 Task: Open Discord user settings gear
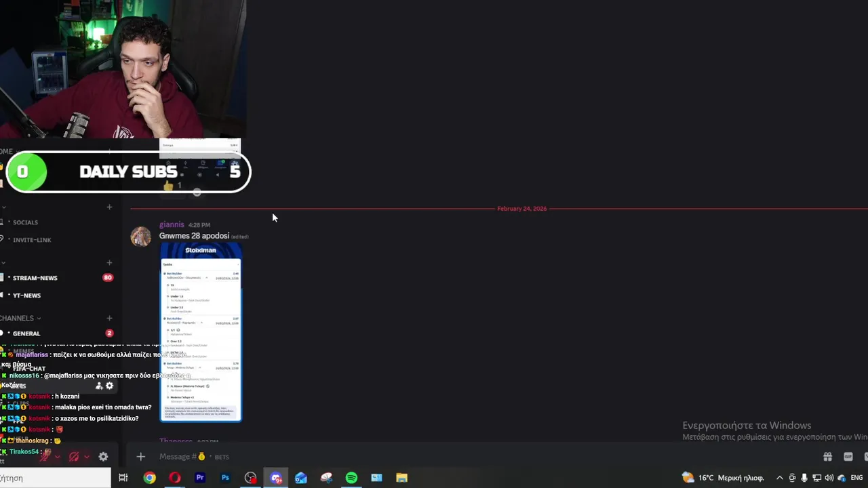[103, 456]
